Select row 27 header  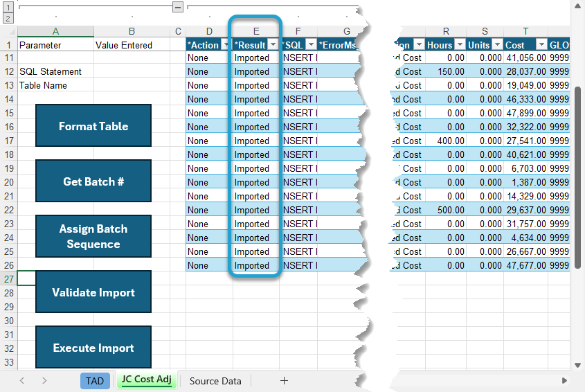[x=9, y=279]
